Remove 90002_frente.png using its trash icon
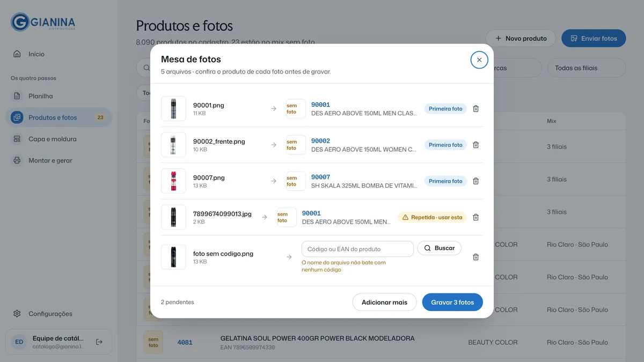Viewport: 644px width, 362px height. (x=475, y=145)
